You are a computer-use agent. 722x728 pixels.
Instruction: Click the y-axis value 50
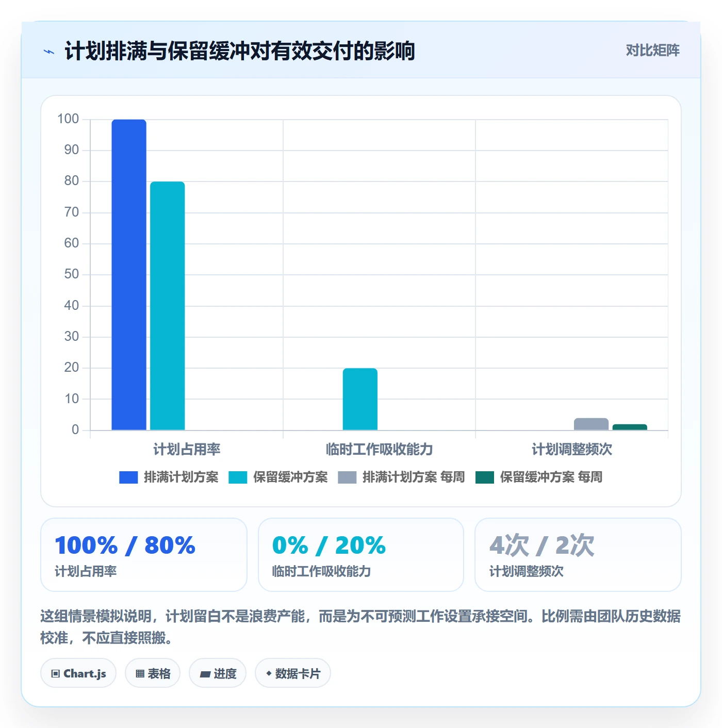[72, 274]
